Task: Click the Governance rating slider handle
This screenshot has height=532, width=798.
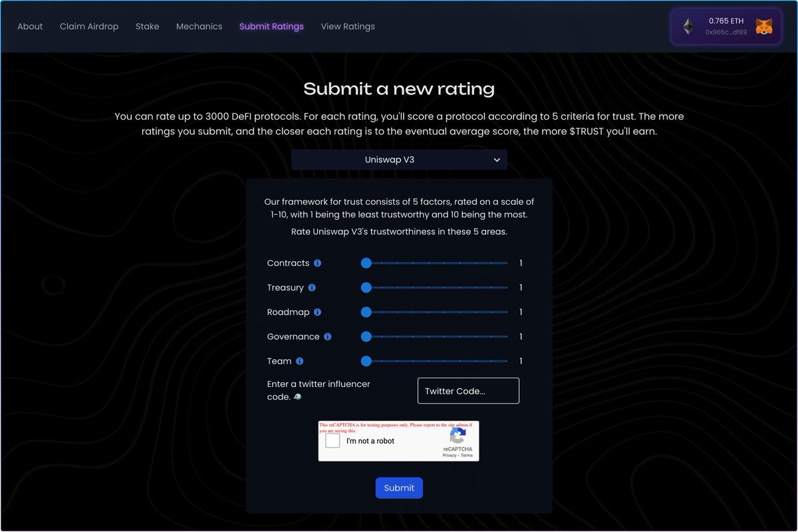Action: tap(366, 336)
